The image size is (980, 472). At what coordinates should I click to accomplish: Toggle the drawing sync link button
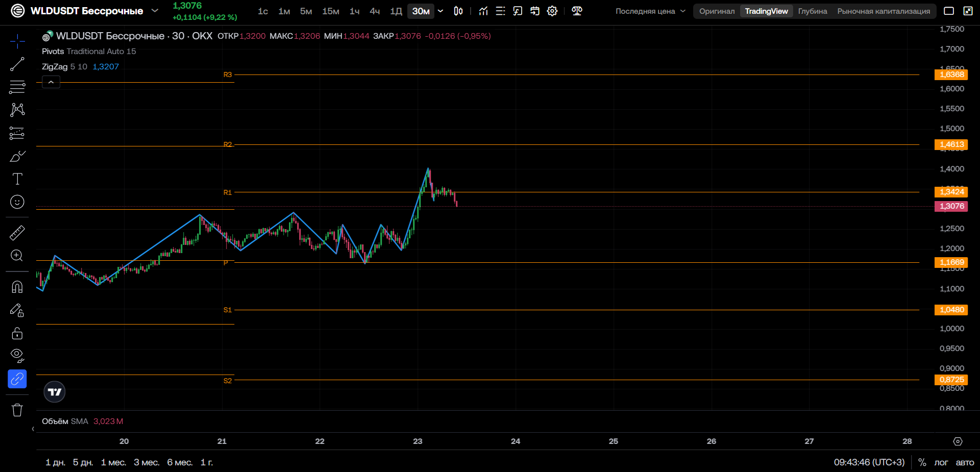17,379
